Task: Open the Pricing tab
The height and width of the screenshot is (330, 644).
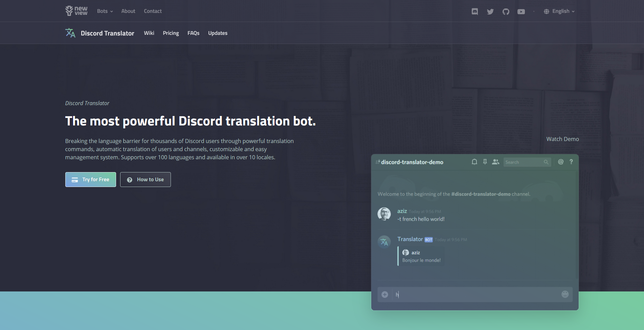Action: [x=171, y=33]
